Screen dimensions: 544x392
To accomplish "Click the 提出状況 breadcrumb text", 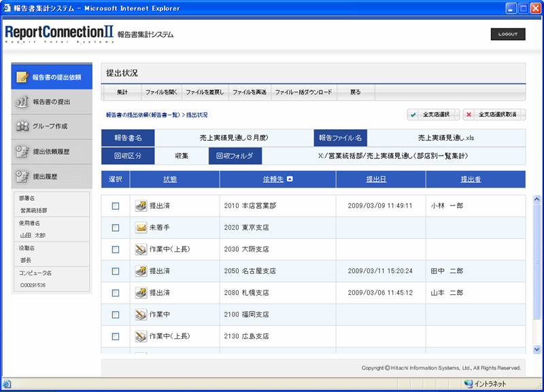I will (x=197, y=115).
